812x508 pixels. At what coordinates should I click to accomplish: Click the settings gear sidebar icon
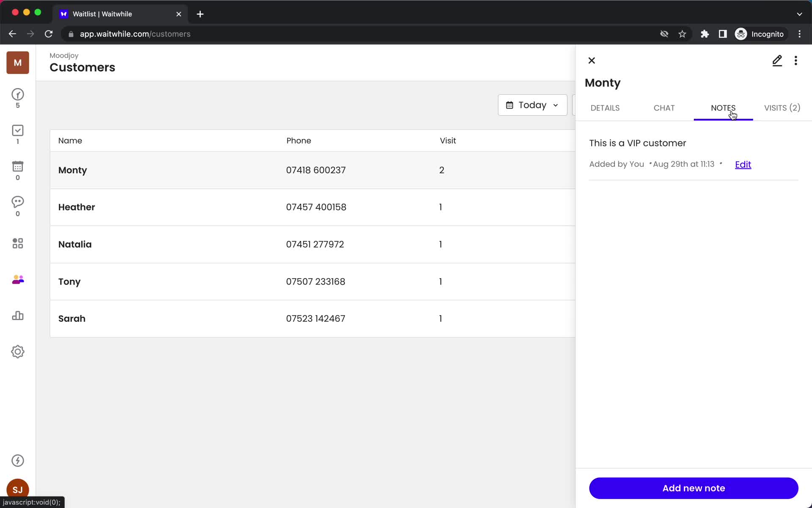pyautogui.click(x=17, y=352)
